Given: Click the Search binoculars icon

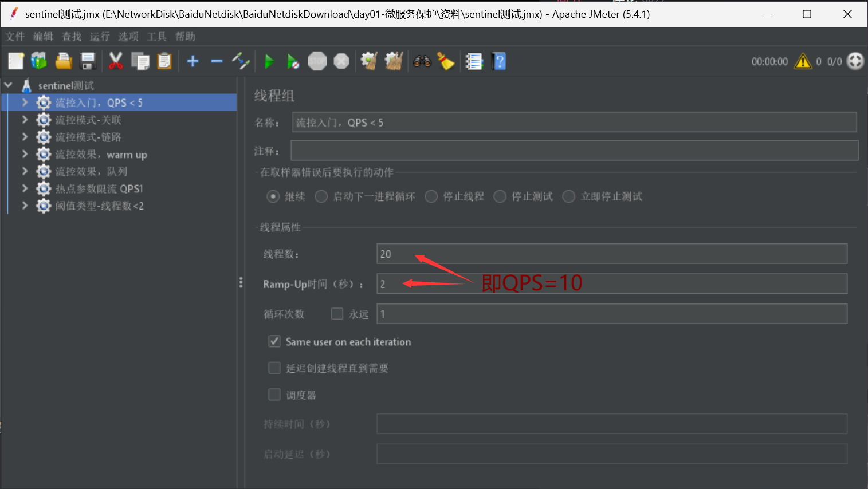Looking at the screenshot, I should (x=422, y=61).
